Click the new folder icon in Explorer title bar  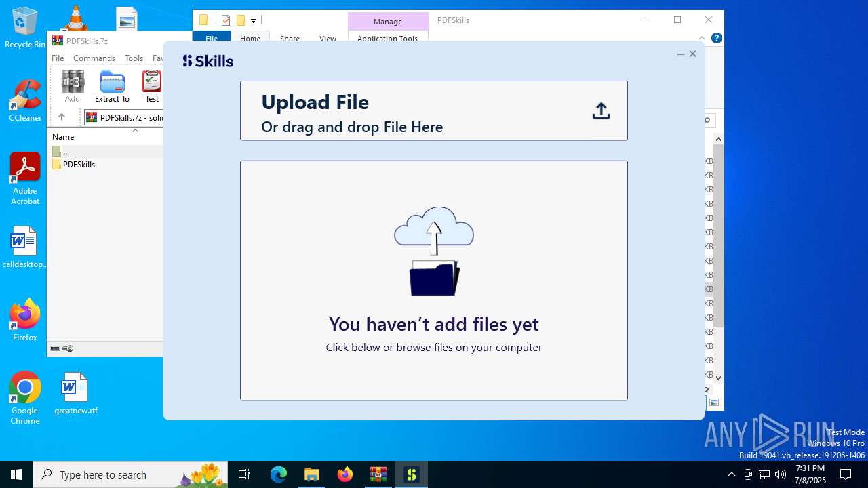pyautogui.click(x=241, y=20)
